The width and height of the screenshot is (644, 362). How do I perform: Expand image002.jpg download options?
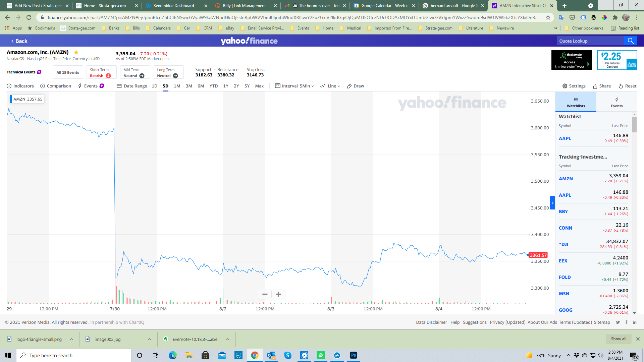(150, 339)
